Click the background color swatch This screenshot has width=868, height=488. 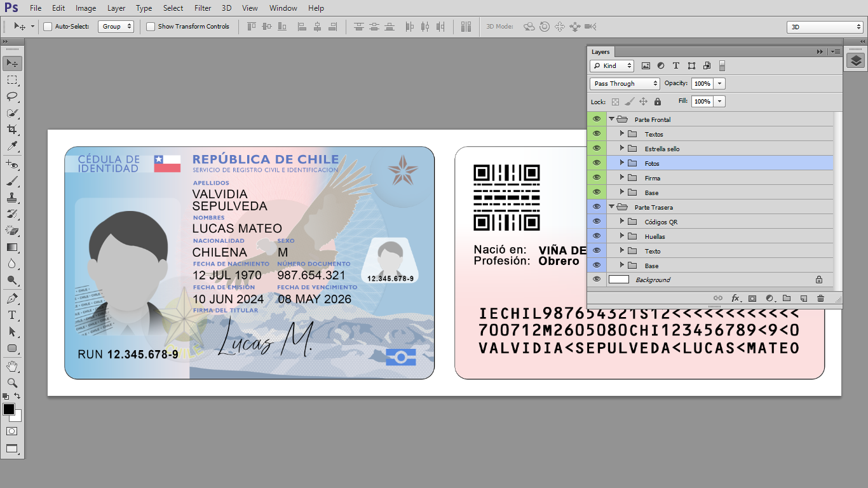pyautogui.click(x=17, y=416)
